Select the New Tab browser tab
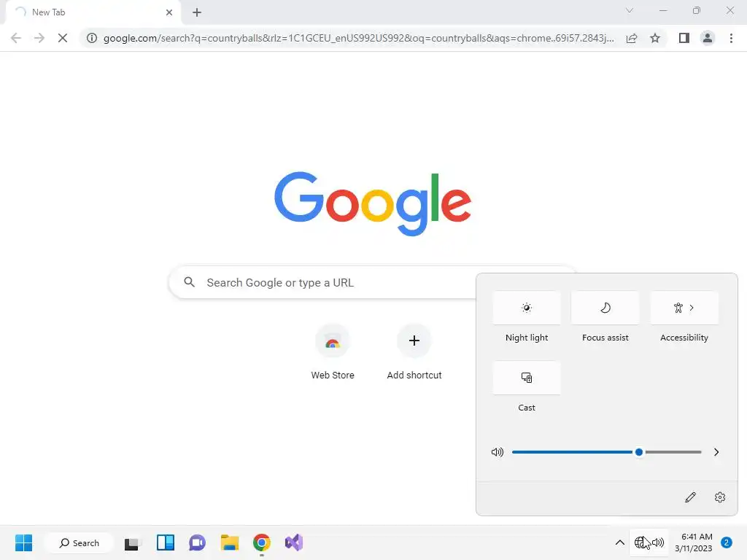 [93, 12]
